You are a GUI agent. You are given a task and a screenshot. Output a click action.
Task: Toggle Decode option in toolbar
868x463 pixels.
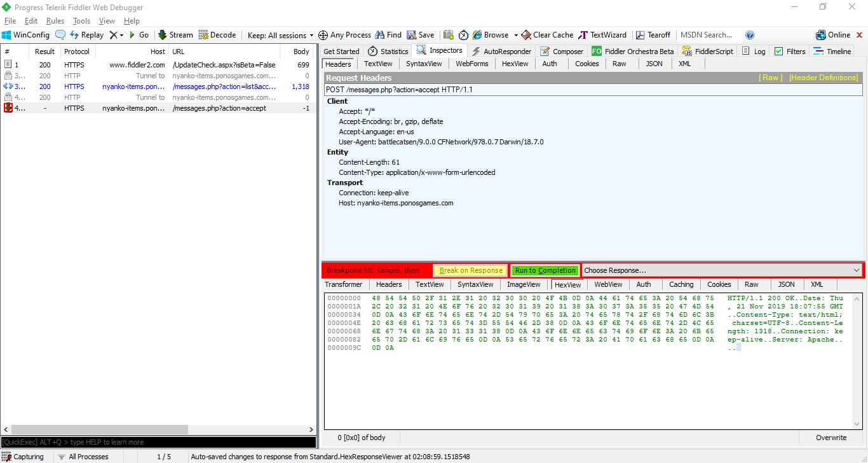[x=217, y=35]
